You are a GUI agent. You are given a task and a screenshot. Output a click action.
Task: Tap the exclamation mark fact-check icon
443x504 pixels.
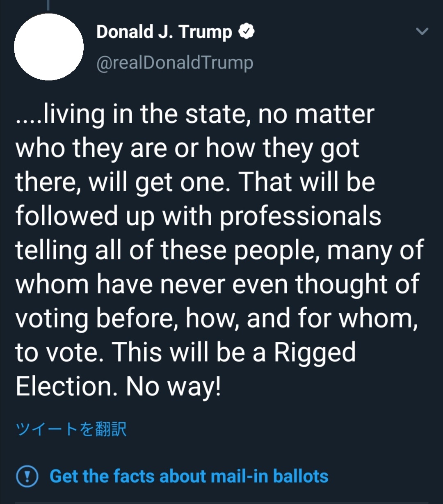point(27,476)
